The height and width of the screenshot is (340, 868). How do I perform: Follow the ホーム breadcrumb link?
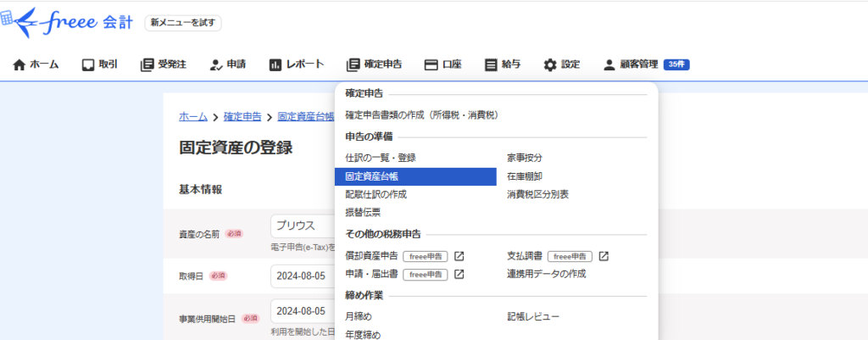(x=193, y=116)
